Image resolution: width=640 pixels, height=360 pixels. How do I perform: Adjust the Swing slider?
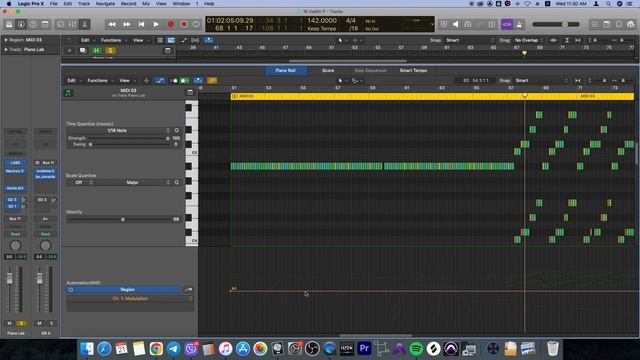[129, 144]
